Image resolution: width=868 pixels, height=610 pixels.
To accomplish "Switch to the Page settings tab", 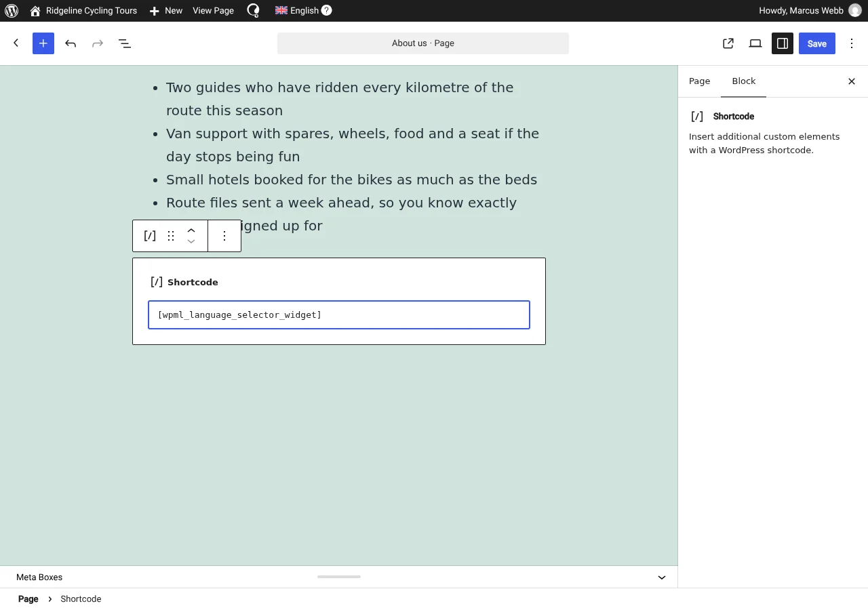I will point(700,81).
